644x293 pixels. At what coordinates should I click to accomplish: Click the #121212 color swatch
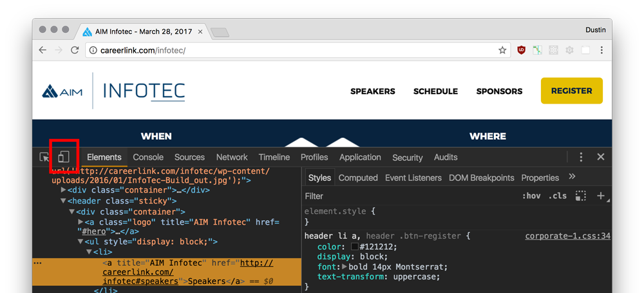click(x=355, y=247)
